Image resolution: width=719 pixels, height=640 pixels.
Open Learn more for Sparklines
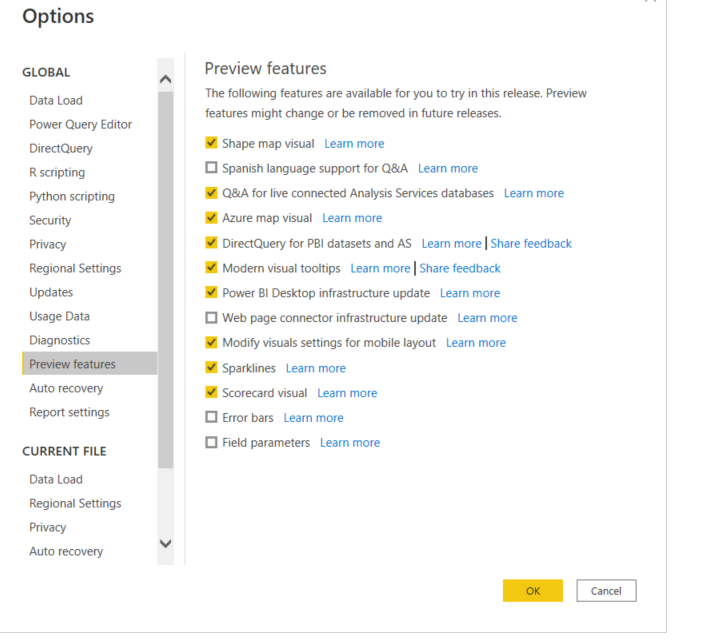click(x=315, y=368)
